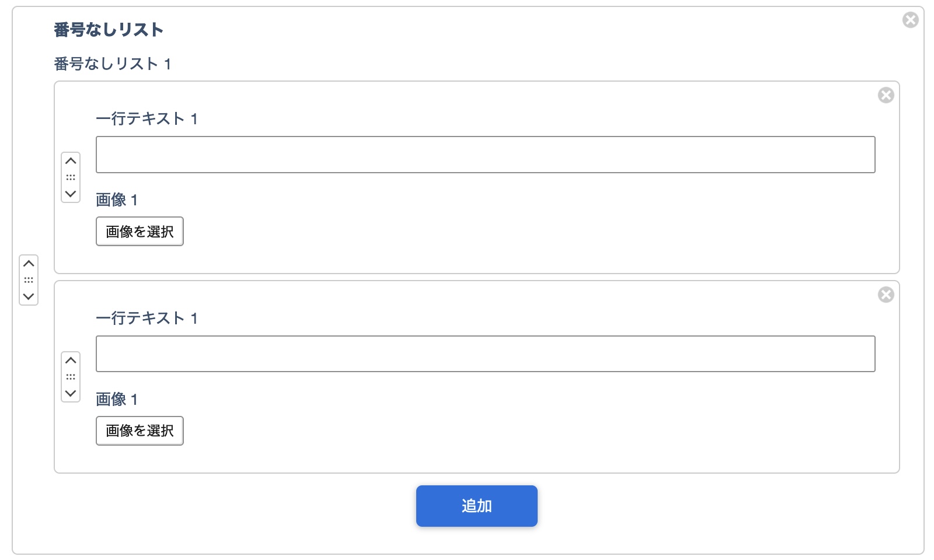The width and height of the screenshot is (934, 560).
Task: Click the second list item's drag handle
Action: click(71, 377)
